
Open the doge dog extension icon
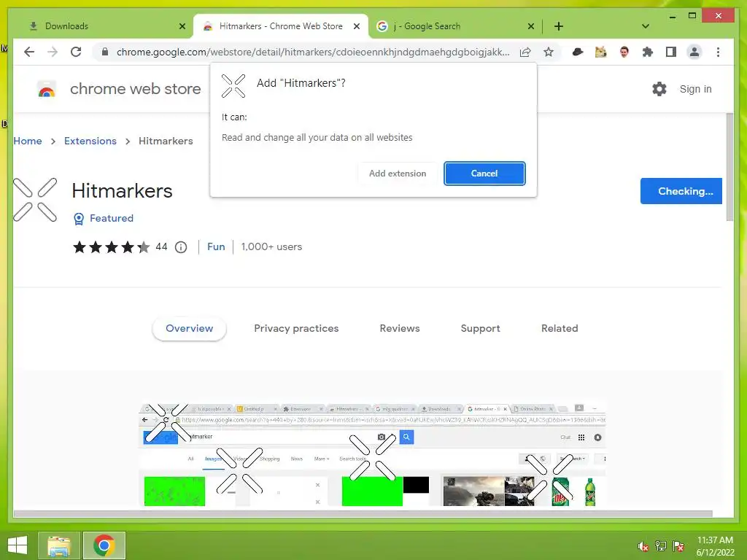click(x=601, y=52)
